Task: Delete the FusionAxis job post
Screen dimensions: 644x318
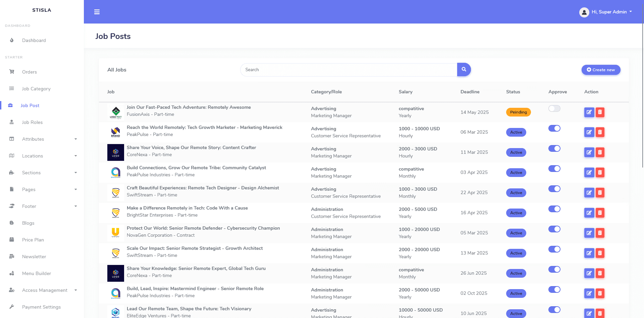Action: pyautogui.click(x=600, y=112)
